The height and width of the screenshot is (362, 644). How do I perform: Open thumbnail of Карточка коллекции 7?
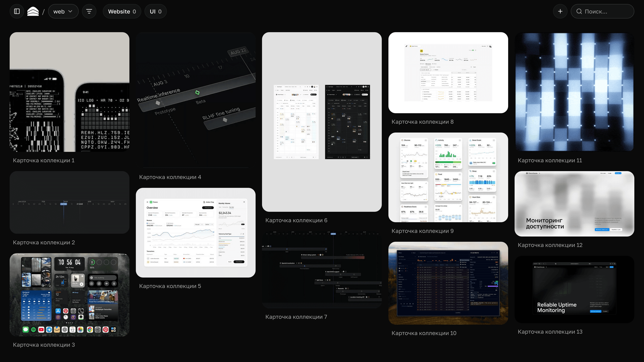click(322, 269)
